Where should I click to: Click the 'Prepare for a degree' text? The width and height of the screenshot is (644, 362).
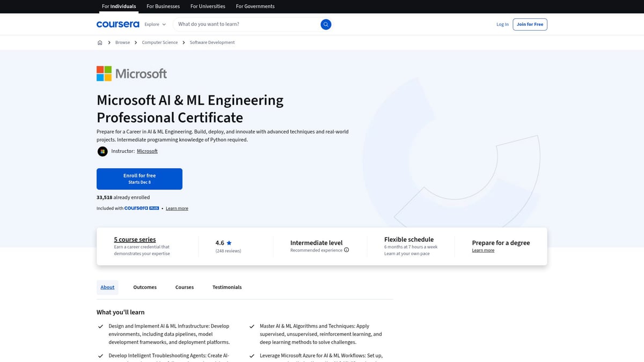(x=501, y=243)
